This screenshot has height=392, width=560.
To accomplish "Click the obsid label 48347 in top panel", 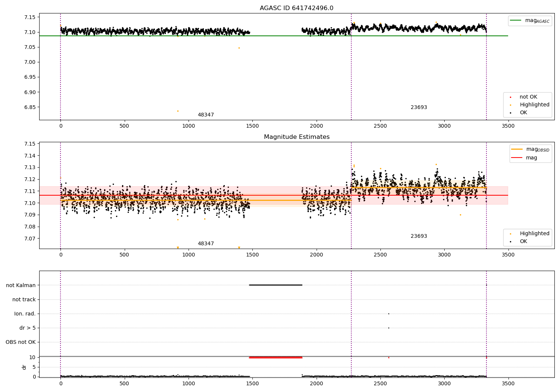I will [x=206, y=115].
